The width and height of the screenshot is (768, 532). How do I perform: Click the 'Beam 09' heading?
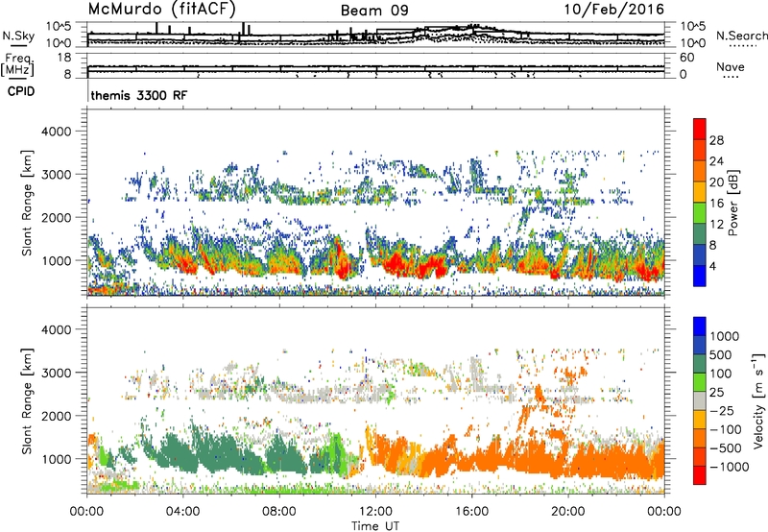[374, 11]
